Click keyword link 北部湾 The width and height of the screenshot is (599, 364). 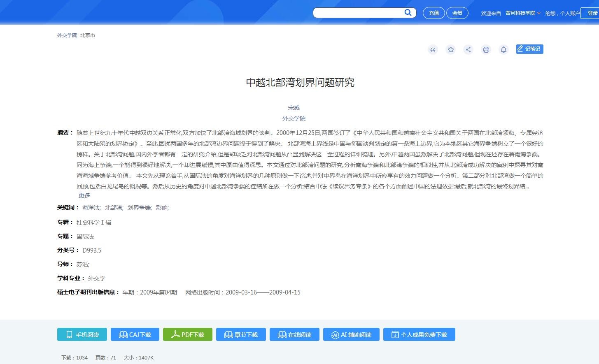tap(114, 208)
